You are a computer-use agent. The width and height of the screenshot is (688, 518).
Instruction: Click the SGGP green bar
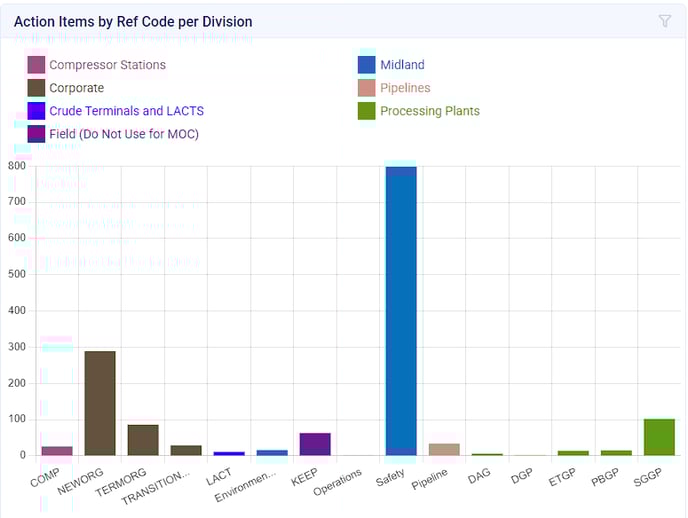pos(659,437)
